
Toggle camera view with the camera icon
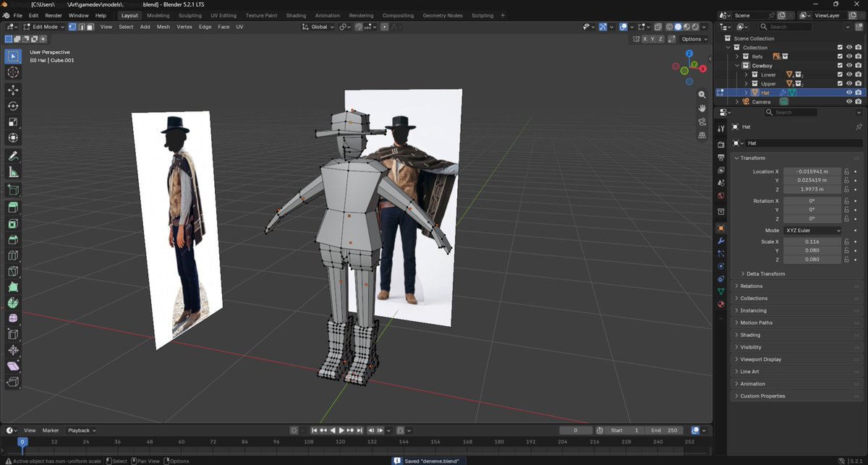(702, 121)
